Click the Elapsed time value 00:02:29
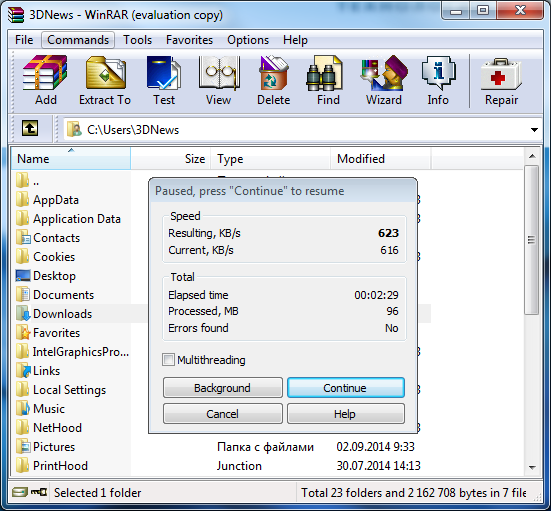Screen dimensions: 551x511 point(376,295)
